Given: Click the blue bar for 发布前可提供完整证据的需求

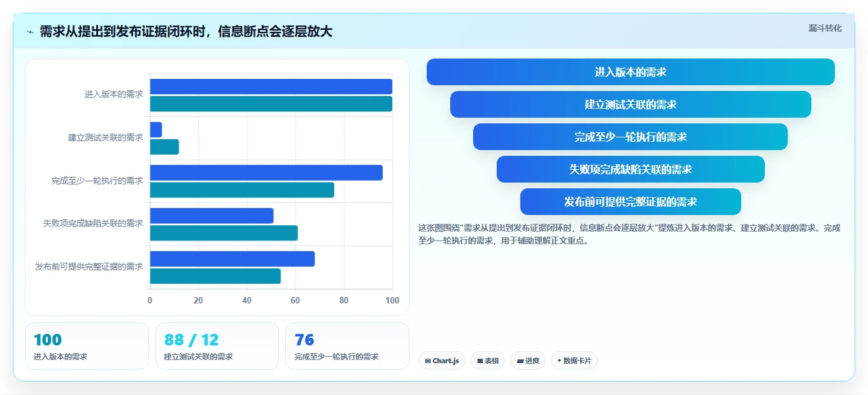Looking at the screenshot, I should (232, 259).
